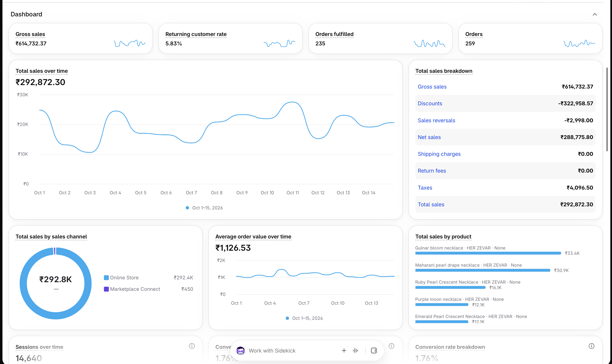Open the Orders fulfilled card
Image resolution: width=612 pixels, height=364 pixels.
pyautogui.click(x=380, y=38)
